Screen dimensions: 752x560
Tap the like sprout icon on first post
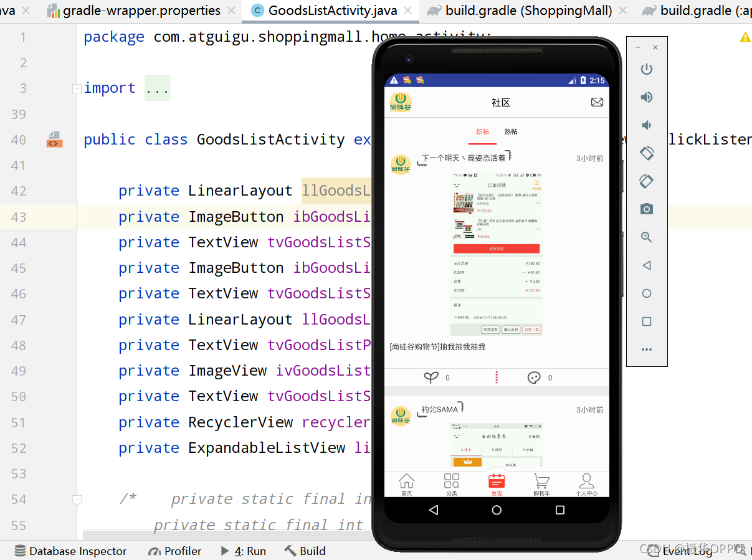point(431,377)
